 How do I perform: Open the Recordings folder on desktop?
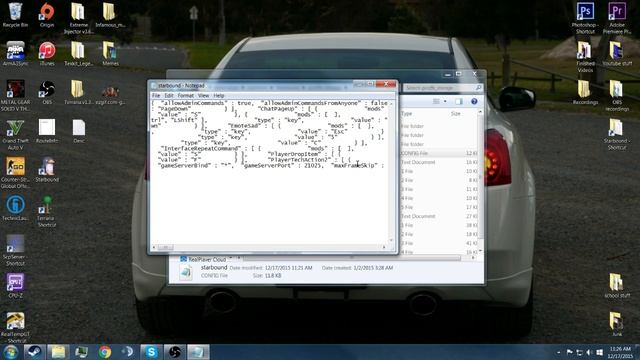click(x=585, y=92)
